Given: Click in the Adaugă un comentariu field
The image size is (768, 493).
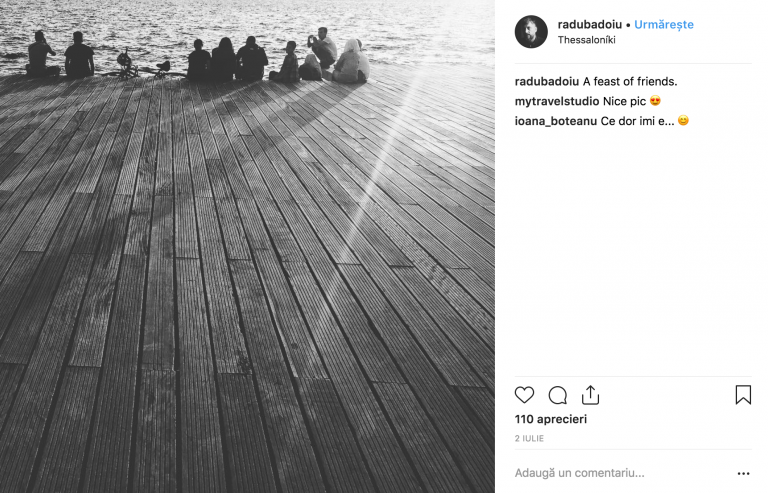Looking at the screenshot, I should pos(622,473).
